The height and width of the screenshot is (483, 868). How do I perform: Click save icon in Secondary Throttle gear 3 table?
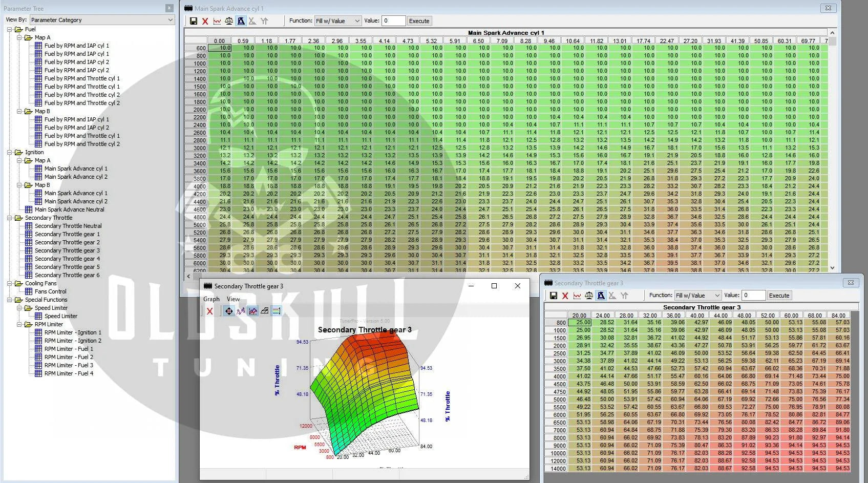[553, 296]
